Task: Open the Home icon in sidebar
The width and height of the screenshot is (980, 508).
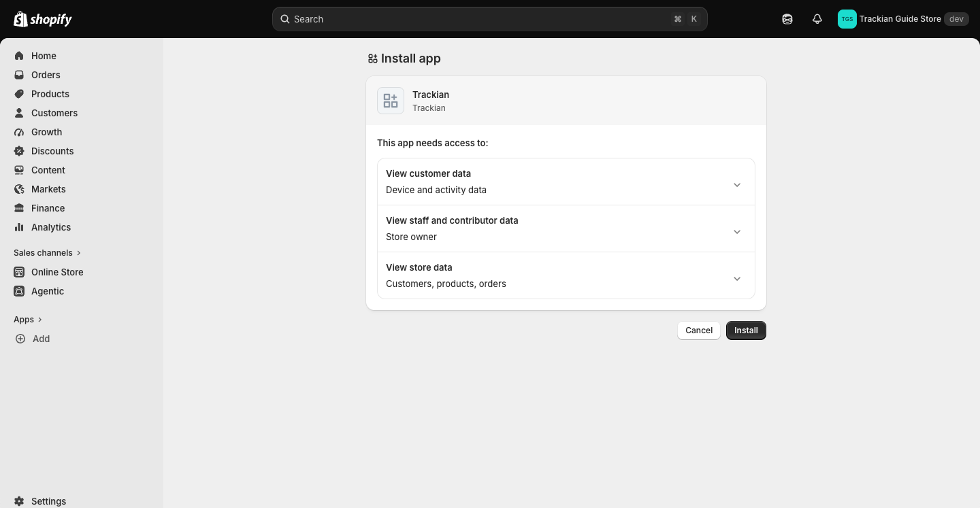Action: tap(19, 56)
